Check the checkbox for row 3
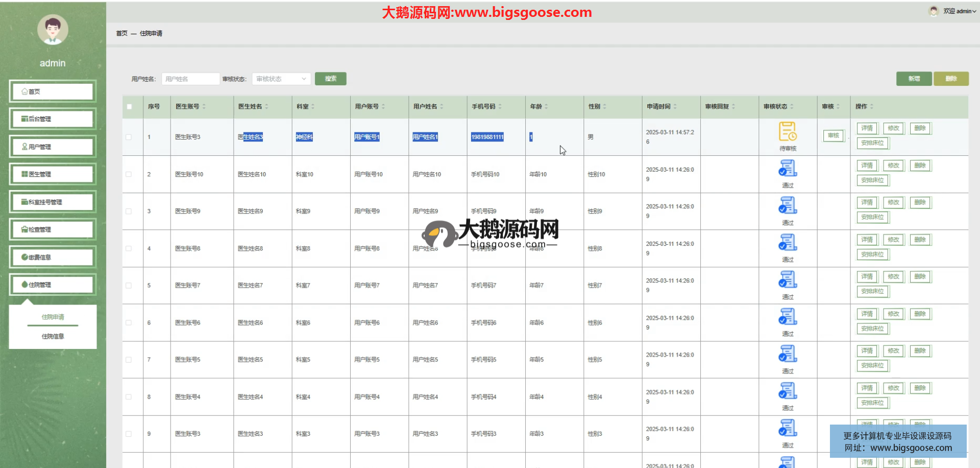The width and height of the screenshot is (980, 468). [x=129, y=212]
